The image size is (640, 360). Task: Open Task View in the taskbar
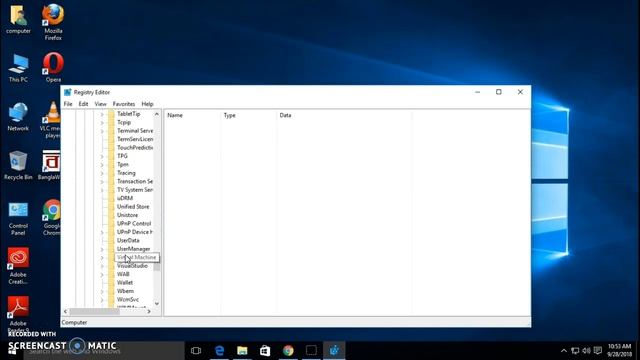tap(196, 351)
